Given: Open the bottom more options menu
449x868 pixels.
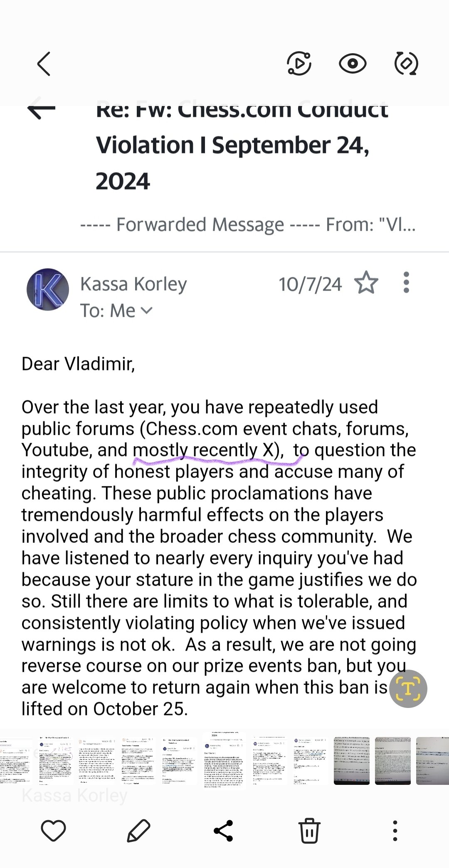Looking at the screenshot, I should [x=395, y=831].
